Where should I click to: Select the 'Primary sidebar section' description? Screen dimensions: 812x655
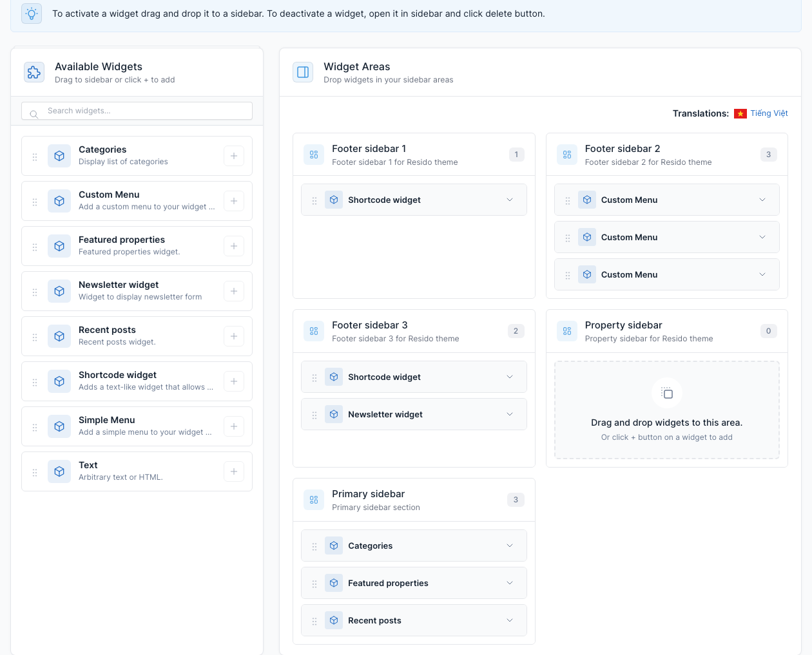pyautogui.click(x=376, y=508)
